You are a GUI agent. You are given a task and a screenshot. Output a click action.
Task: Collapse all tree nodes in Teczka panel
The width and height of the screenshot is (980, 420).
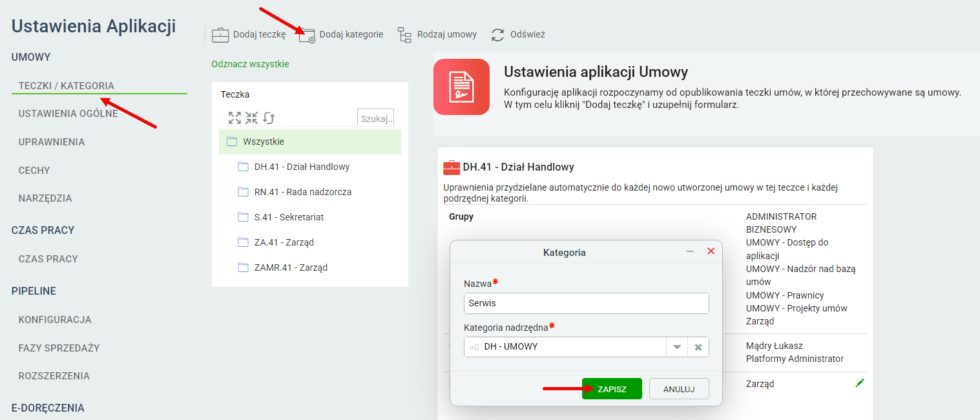251,118
